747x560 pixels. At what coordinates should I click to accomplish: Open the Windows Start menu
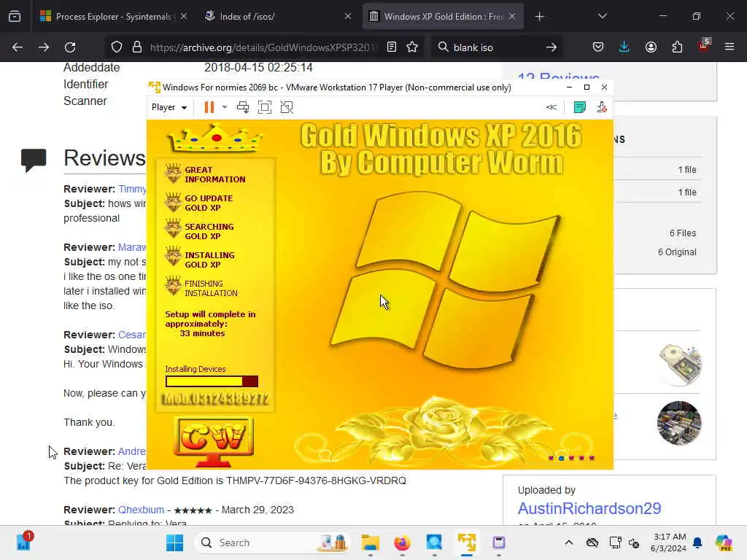pos(174,542)
